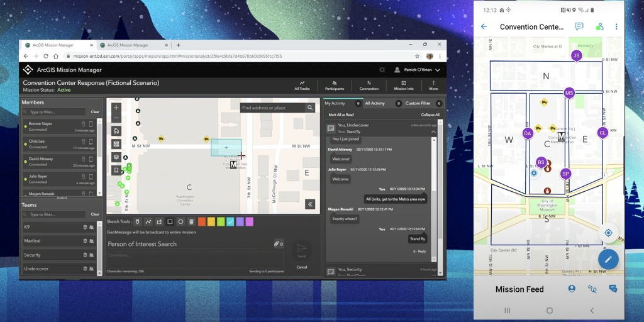Click Mark All as Read
Screen dimensions: 644x322
tap(341, 114)
